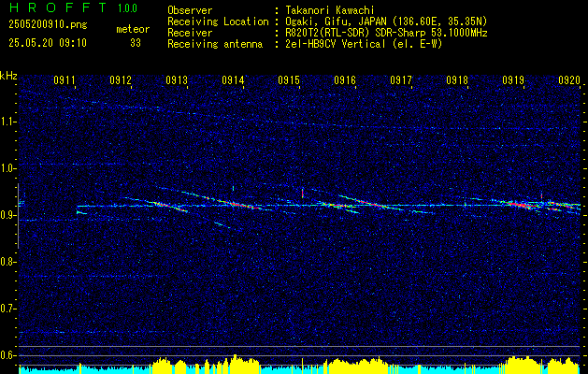Click the red meteor echo spike near 0915
This screenshot has height=374, width=588.
click(302, 194)
